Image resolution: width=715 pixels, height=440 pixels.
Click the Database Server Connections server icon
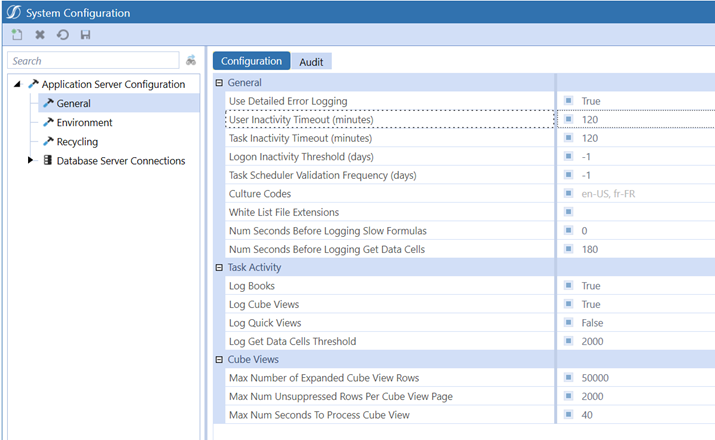(x=47, y=160)
